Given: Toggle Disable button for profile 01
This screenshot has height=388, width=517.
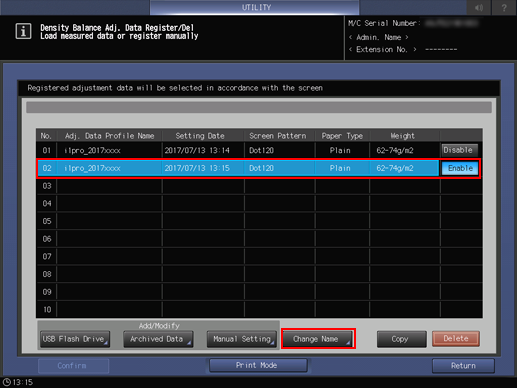Looking at the screenshot, I should pos(459,150).
